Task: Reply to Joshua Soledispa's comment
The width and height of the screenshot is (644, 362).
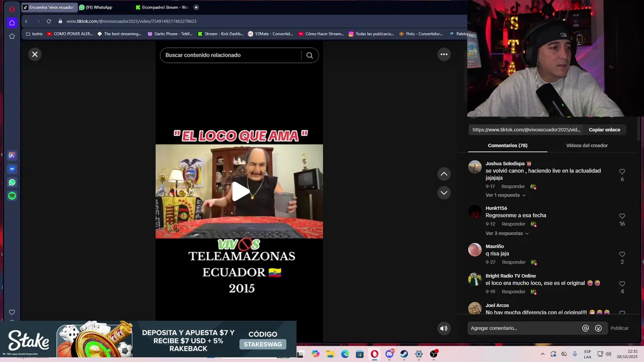Action: [x=513, y=187]
